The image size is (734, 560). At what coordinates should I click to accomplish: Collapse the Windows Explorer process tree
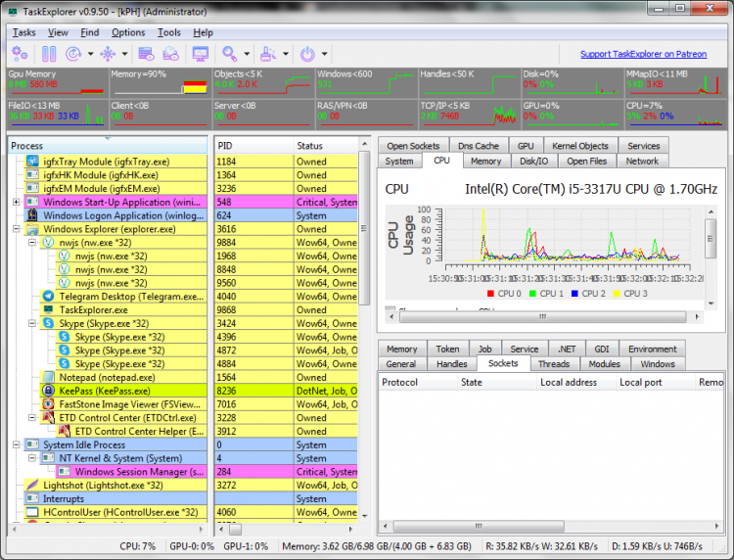point(17,229)
